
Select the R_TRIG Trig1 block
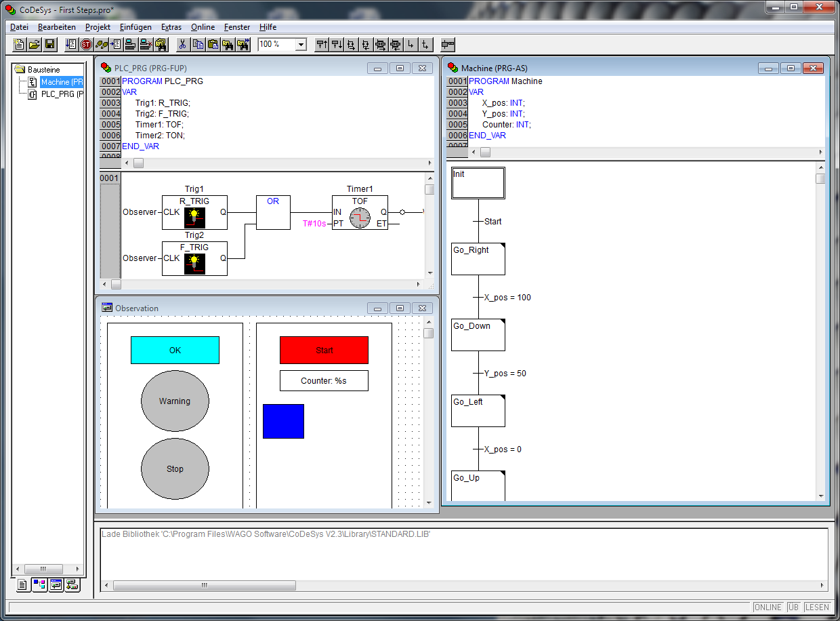coord(194,212)
